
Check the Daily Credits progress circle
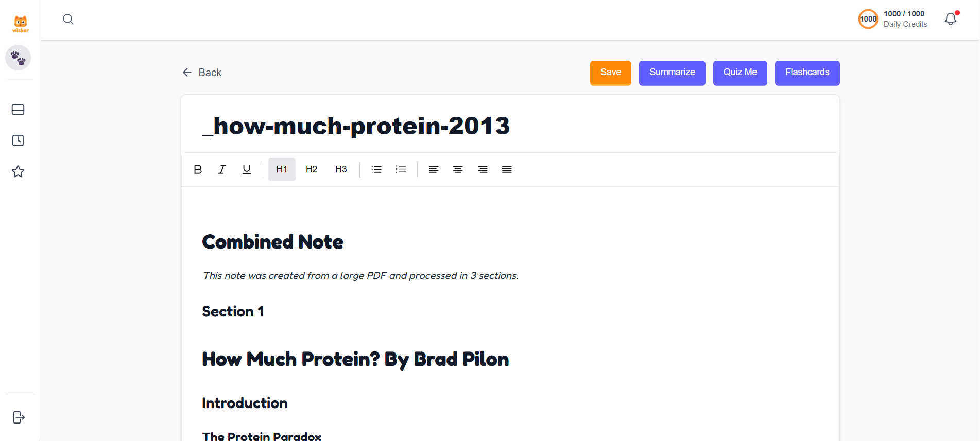click(x=868, y=19)
